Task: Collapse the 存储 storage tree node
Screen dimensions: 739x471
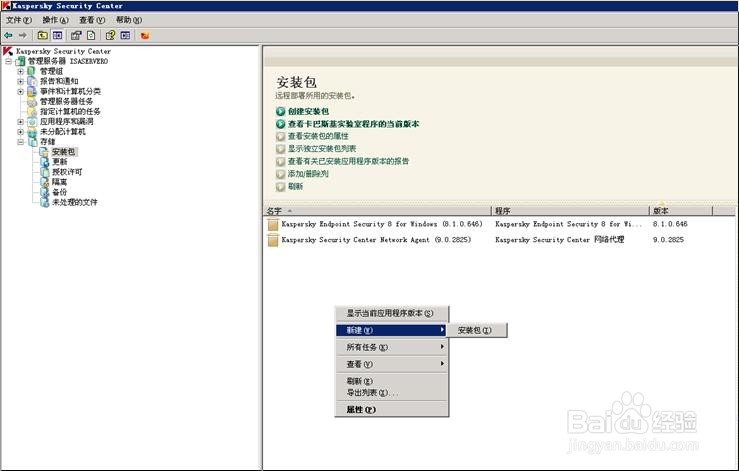Action: (20, 142)
